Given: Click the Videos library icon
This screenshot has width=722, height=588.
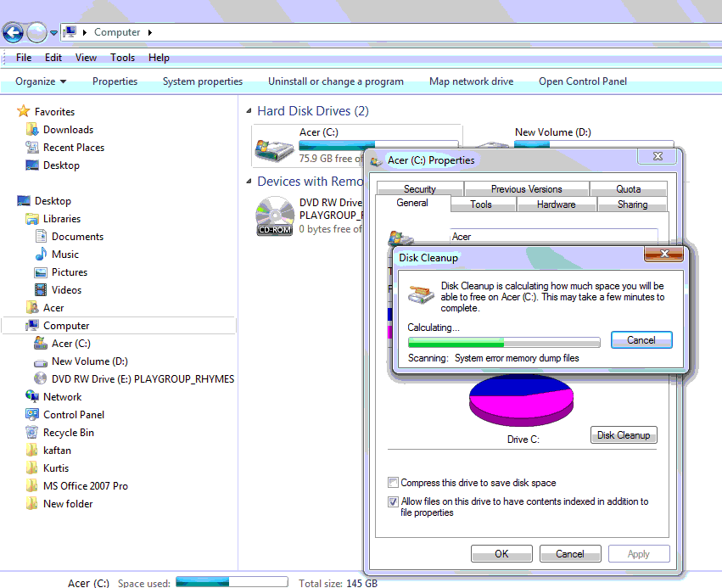Looking at the screenshot, I should 41,290.
